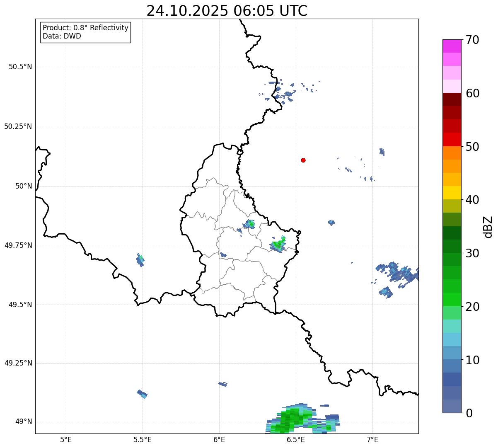The image size is (498, 448).
Task: Select the "Product: 0.8° Reflectivity" text
Action: tap(86, 28)
